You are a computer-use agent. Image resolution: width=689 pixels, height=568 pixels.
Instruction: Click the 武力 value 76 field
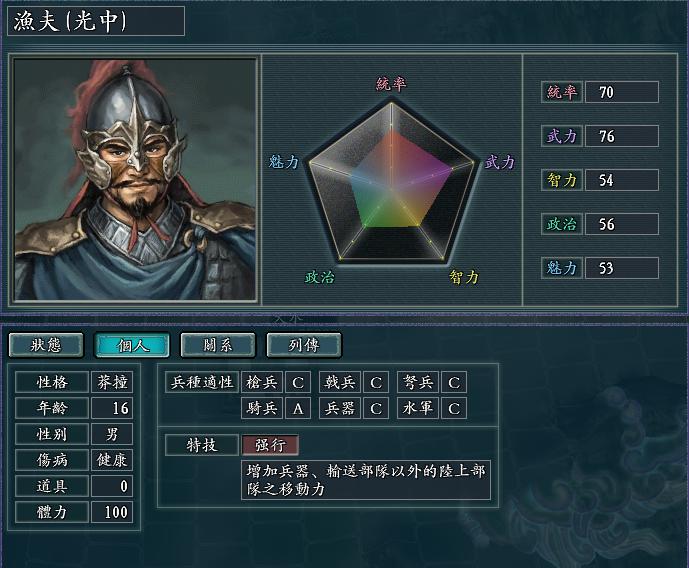pos(622,136)
